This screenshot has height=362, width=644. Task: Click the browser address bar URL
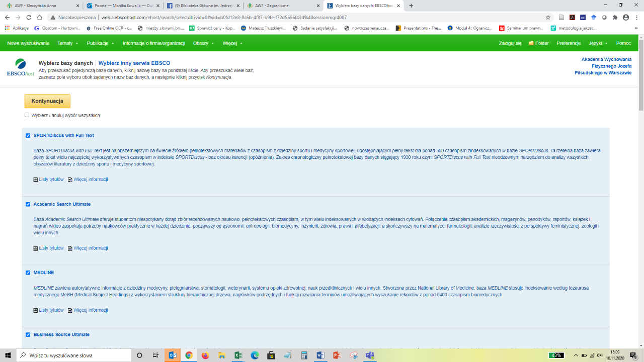pos(224,17)
